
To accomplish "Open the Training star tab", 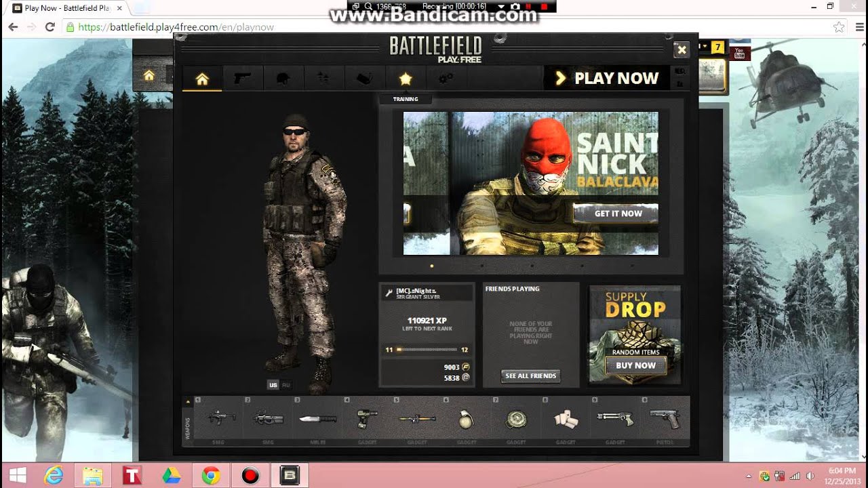I will [x=406, y=79].
